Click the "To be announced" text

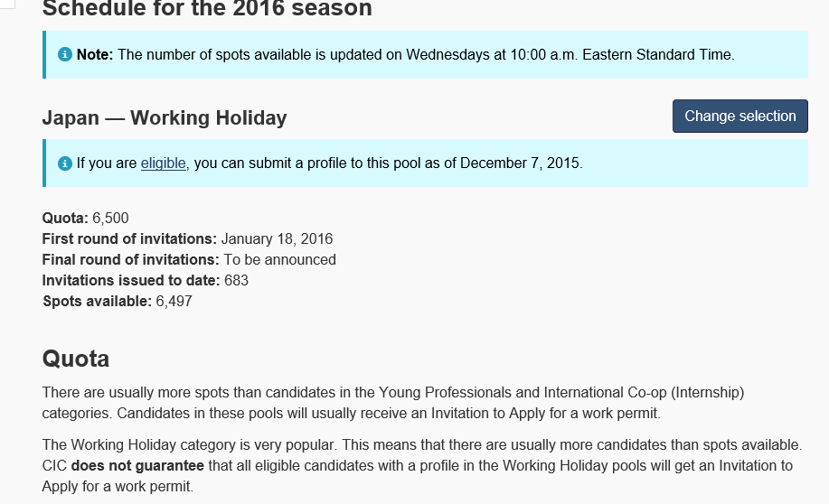point(280,259)
